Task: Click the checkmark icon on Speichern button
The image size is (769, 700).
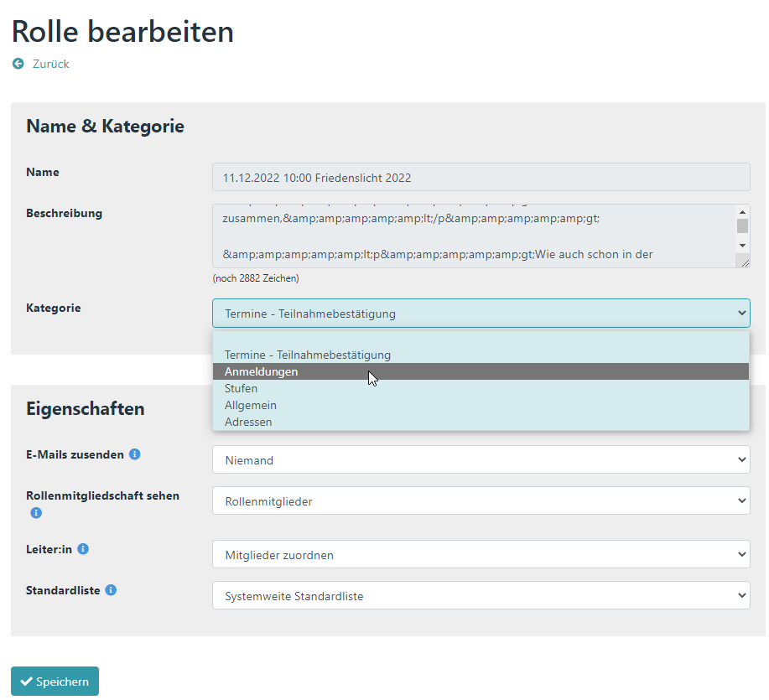Action: 26,682
